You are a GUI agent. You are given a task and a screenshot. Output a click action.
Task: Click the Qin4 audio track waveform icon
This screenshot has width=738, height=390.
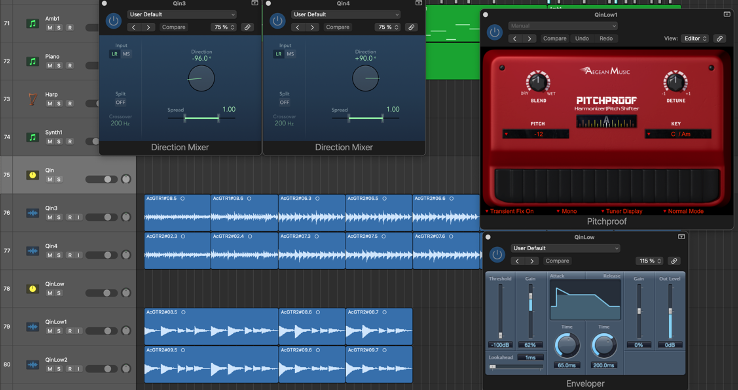coord(32,251)
